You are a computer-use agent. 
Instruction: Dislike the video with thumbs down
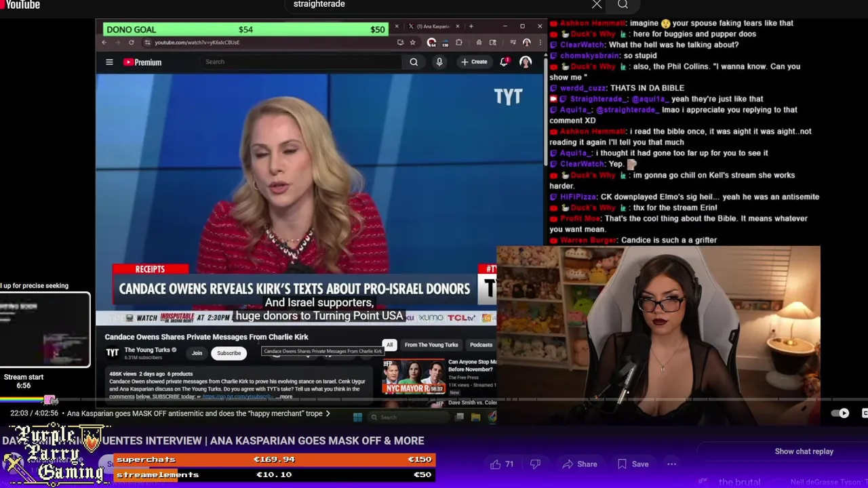point(535,464)
